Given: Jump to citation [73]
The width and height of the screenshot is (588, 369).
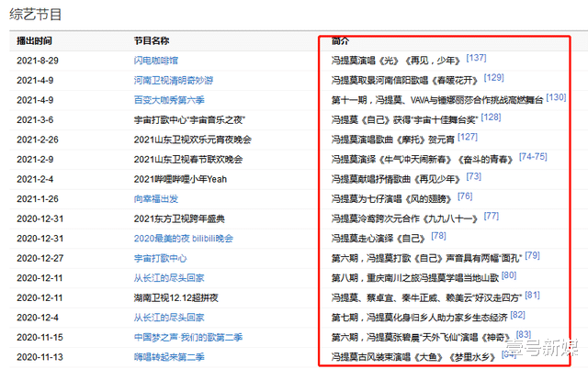Looking at the screenshot, I should click(474, 177).
